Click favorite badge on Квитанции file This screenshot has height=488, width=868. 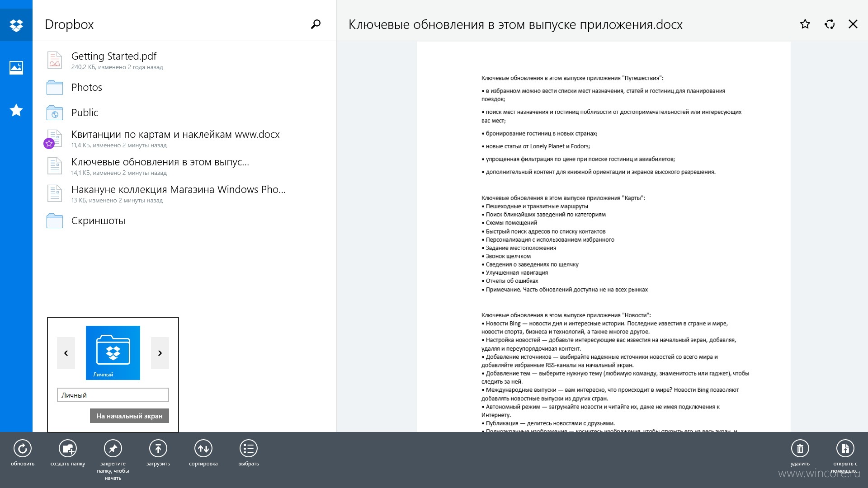click(49, 144)
